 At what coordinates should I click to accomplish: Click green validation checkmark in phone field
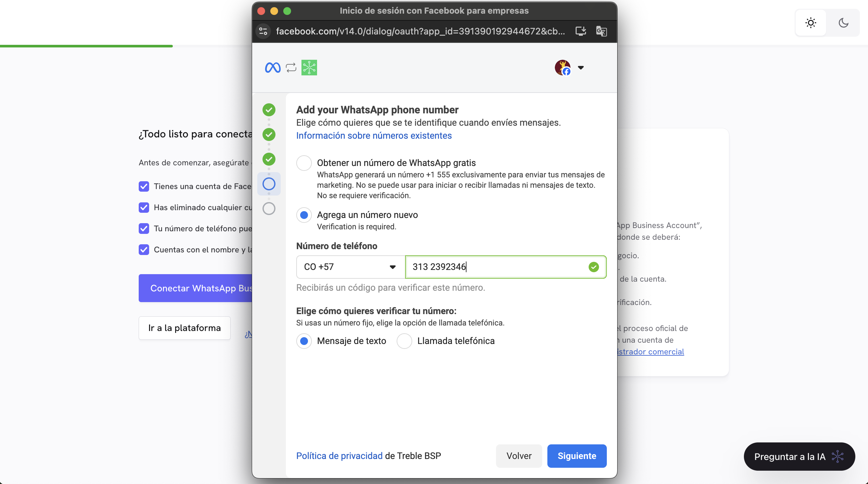click(x=594, y=267)
